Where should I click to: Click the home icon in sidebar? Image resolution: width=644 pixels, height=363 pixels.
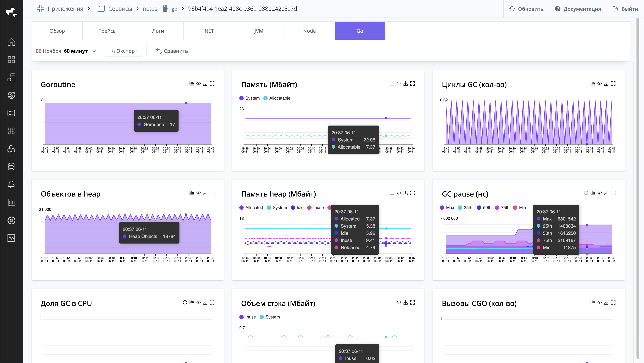pyautogui.click(x=11, y=42)
